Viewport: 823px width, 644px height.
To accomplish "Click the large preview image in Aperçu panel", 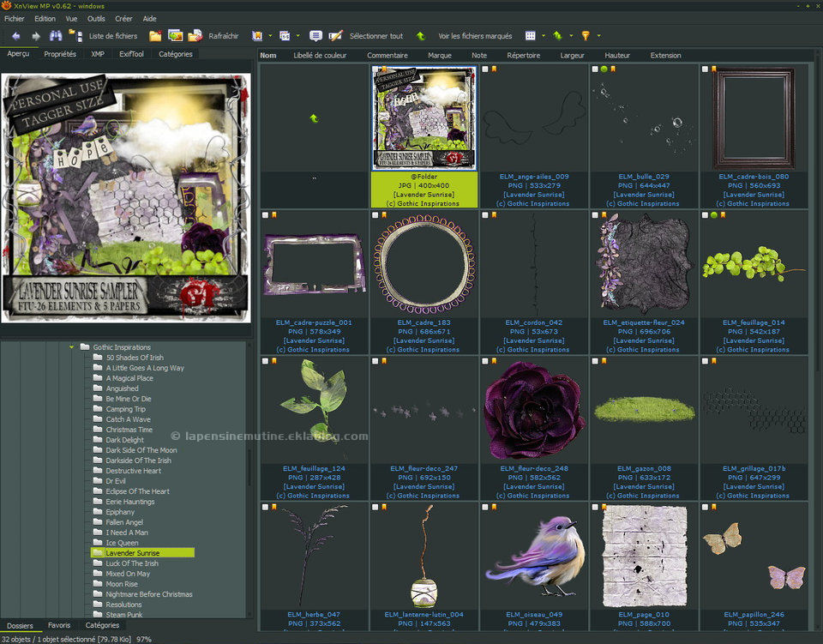I will coord(126,198).
